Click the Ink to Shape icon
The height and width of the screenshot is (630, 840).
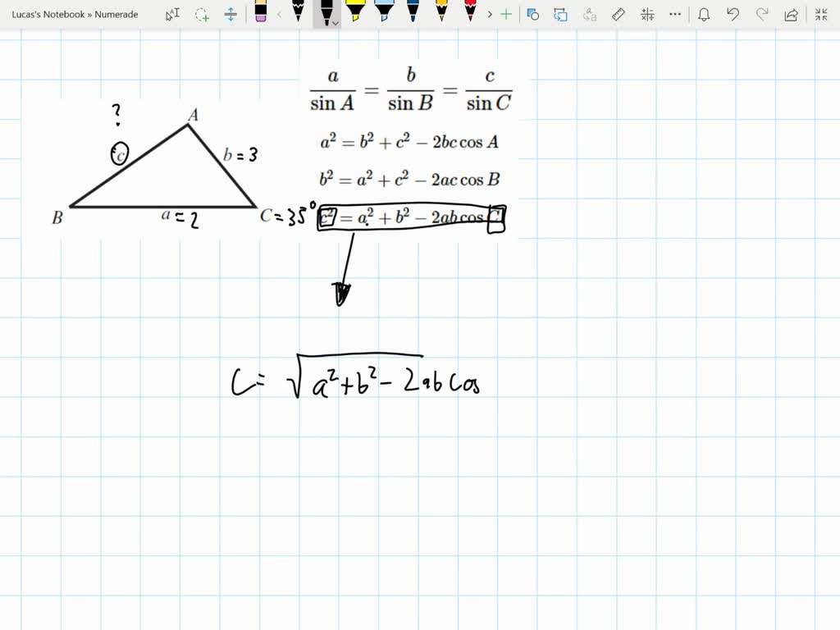(534, 14)
